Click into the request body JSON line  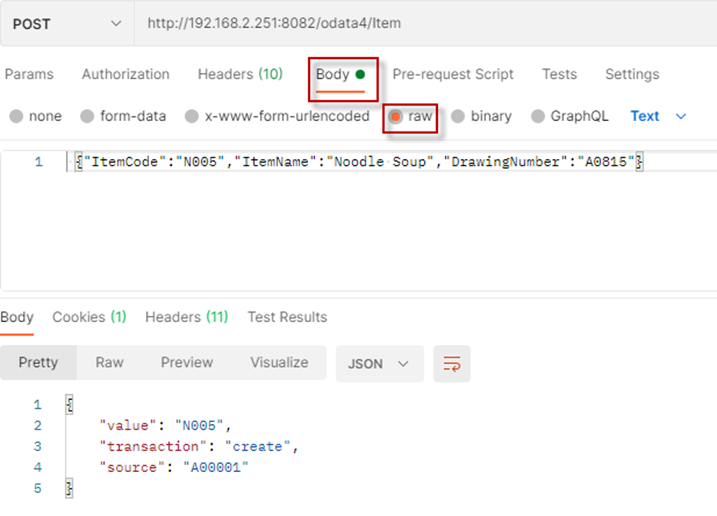[x=359, y=161]
